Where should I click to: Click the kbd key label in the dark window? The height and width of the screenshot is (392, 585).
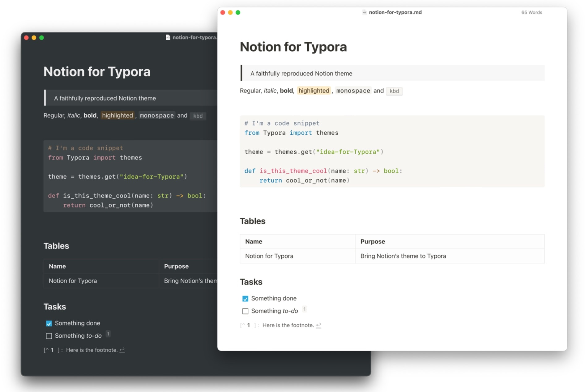click(198, 116)
